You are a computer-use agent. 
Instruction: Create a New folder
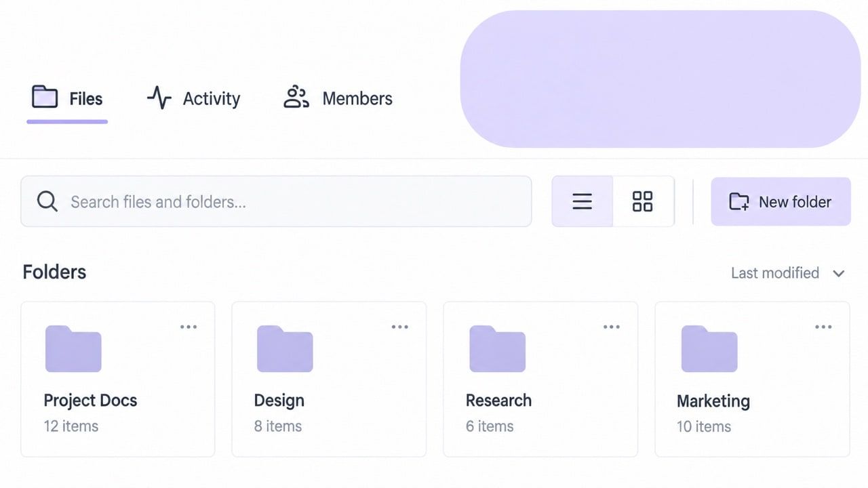(x=781, y=201)
